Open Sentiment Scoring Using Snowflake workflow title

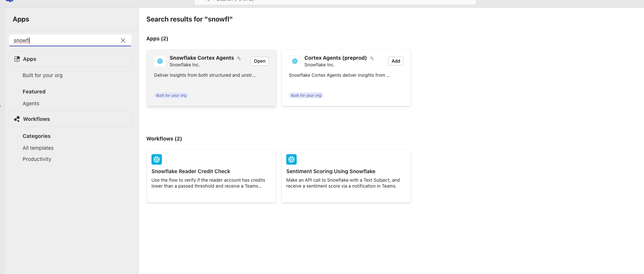(331, 171)
